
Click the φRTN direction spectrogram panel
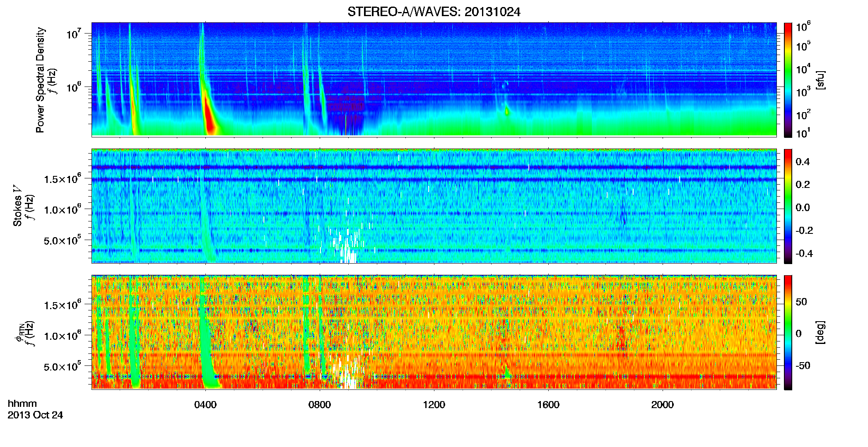[x=434, y=332]
